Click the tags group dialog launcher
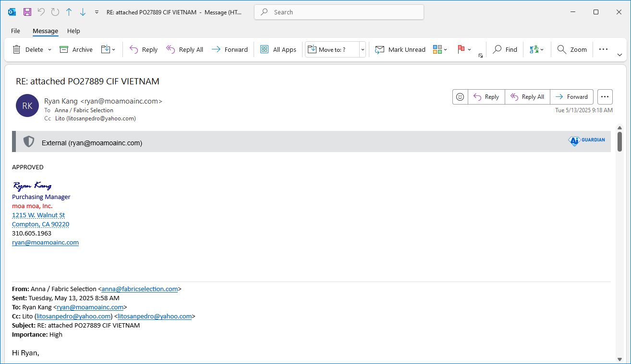The image size is (631, 364). coord(481,56)
